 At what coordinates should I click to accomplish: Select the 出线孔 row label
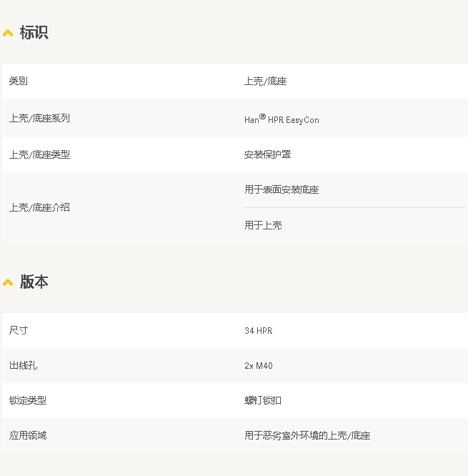pyautogui.click(x=23, y=366)
